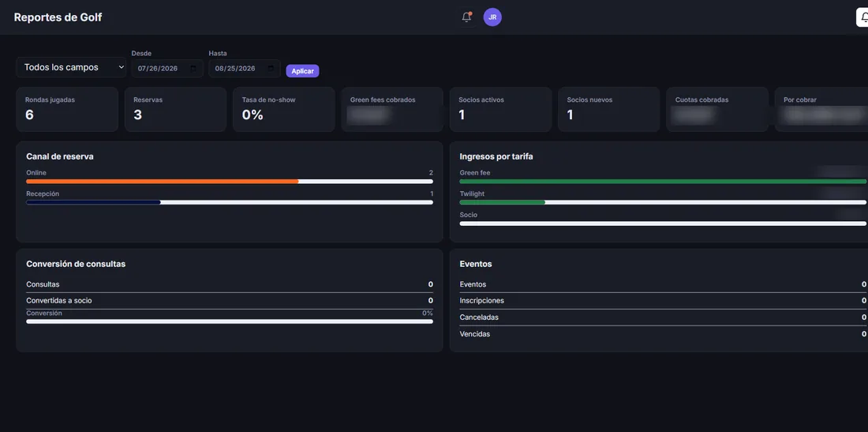This screenshot has width=868, height=432.
Task: Open the JR user avatar menu
Action: point(492,17)
